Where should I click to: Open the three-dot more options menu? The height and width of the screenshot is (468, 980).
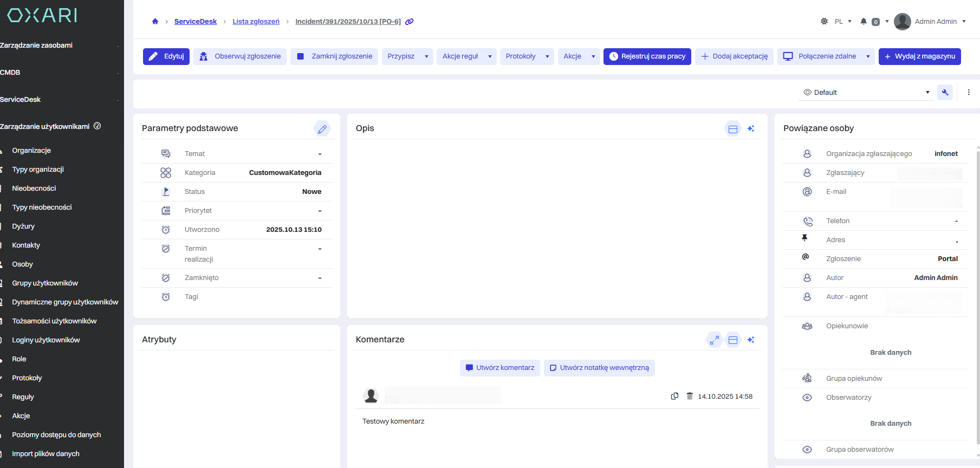(x=969, y=92)
